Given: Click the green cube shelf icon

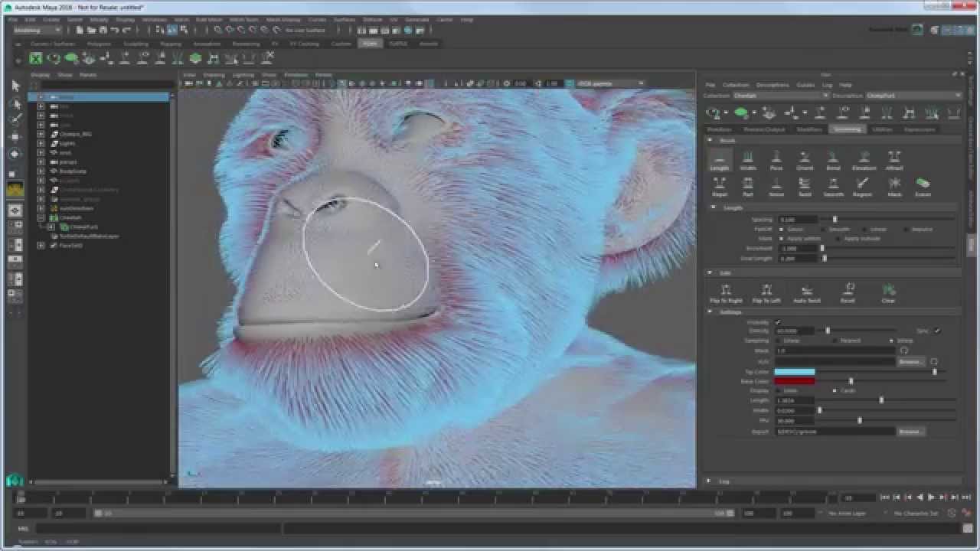Looking at the screenshot, I should click(x=195, y=58).
